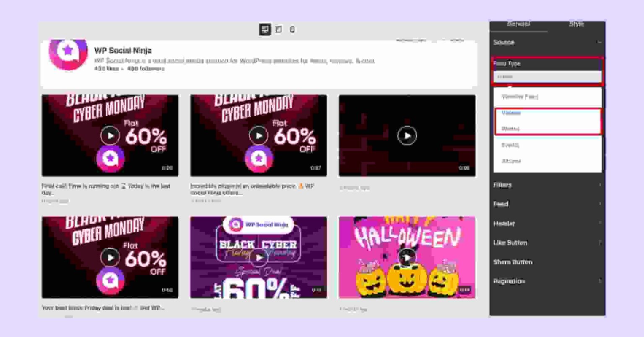Play the dark video in the top row
Image resolution: width=644 pixels, height=337 pixels.
(x=406, y=135)
